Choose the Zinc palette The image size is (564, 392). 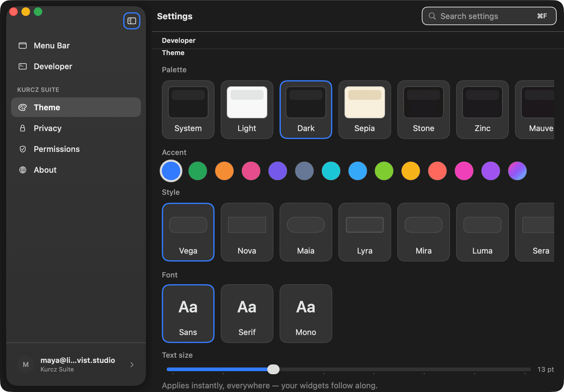pyautogui.click(x=482, y=110)
